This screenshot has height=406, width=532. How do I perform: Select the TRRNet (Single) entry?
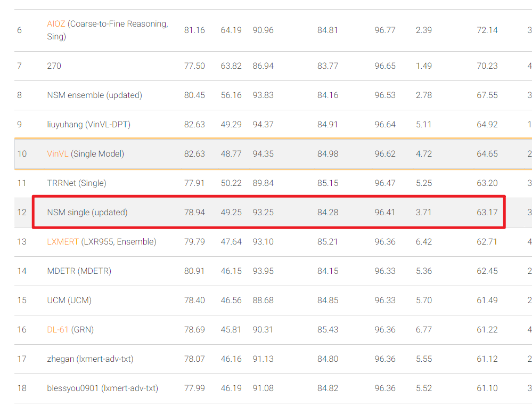(78, 183)
